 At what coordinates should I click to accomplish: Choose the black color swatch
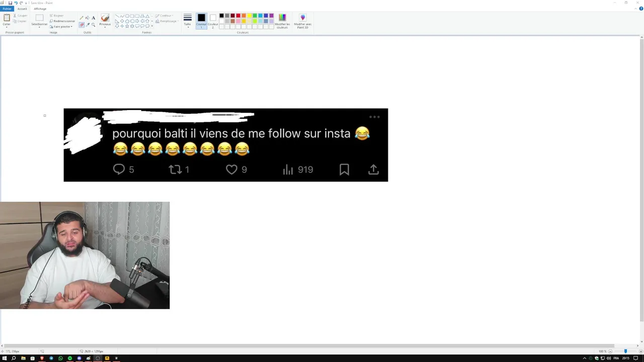coord(221,16)
